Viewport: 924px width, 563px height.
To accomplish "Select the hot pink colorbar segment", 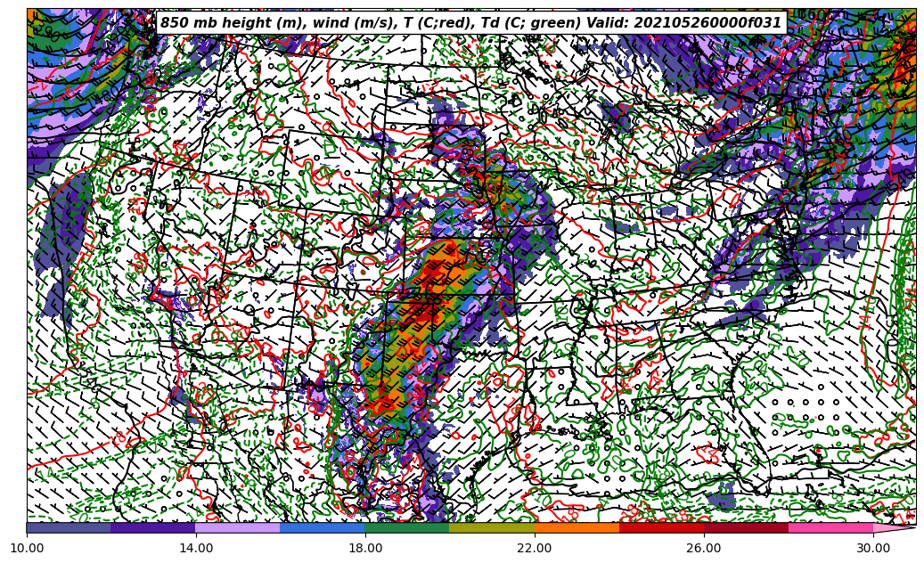I will click(x=830, y=527).
